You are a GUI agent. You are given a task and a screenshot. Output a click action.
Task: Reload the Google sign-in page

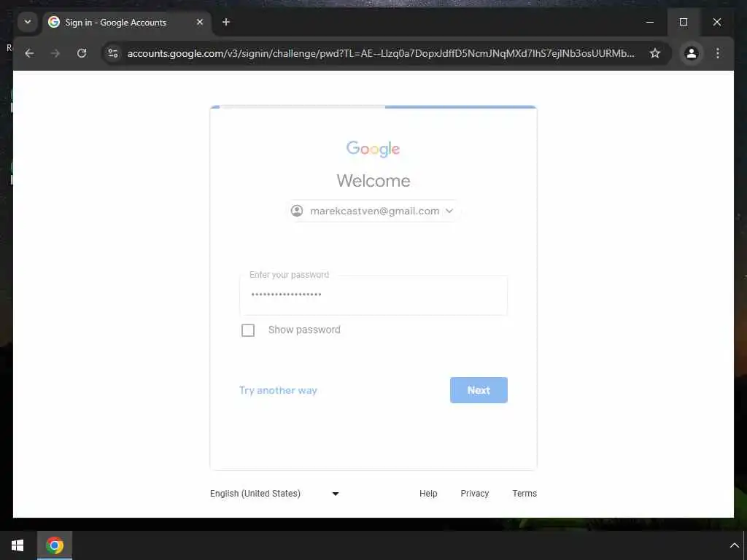[x=82, y=53]
